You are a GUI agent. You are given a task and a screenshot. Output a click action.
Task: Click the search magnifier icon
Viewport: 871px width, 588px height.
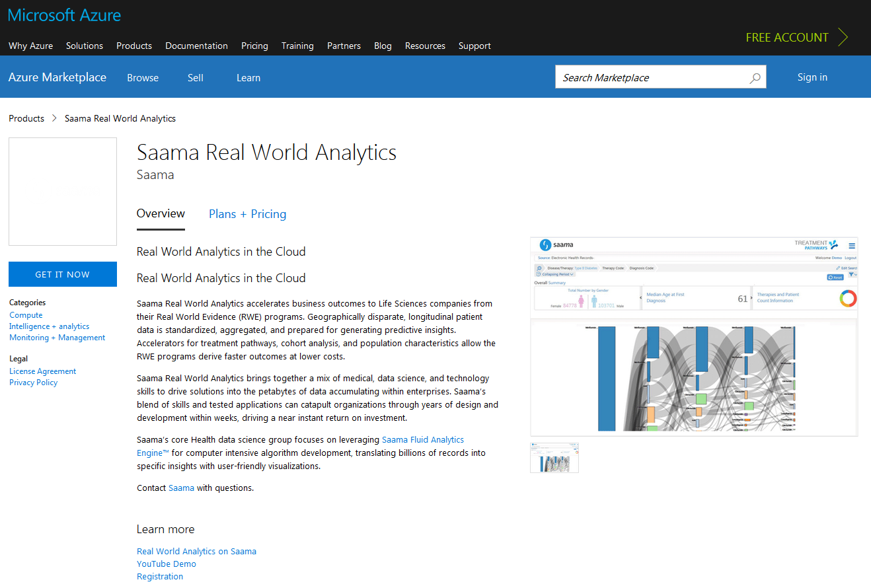[x=755, y=78]
